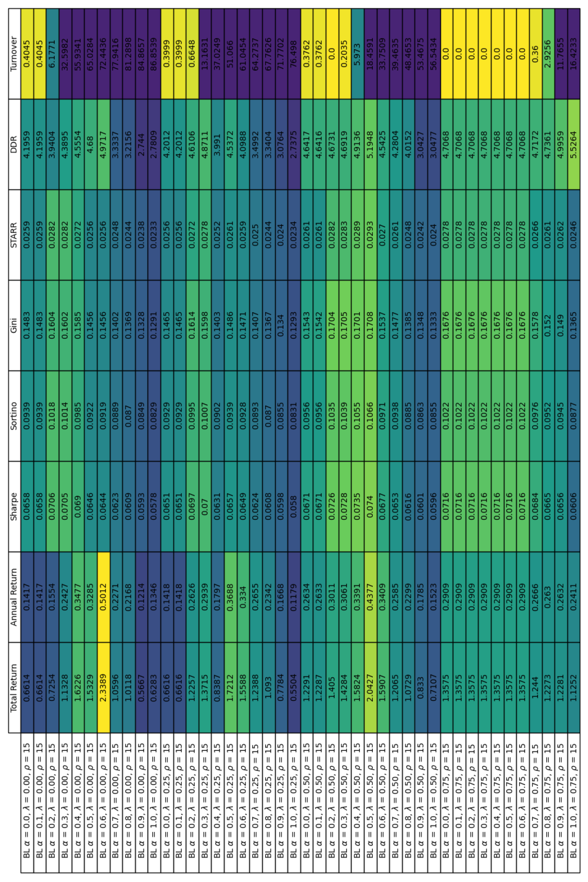Click the Turnover value 0.2035

[x=345, y=54]
